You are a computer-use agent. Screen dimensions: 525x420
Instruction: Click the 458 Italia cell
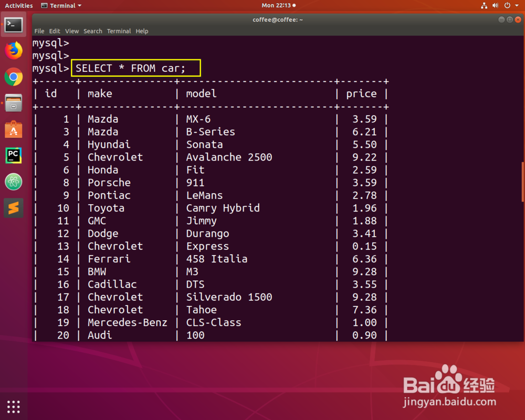(217, 259)
